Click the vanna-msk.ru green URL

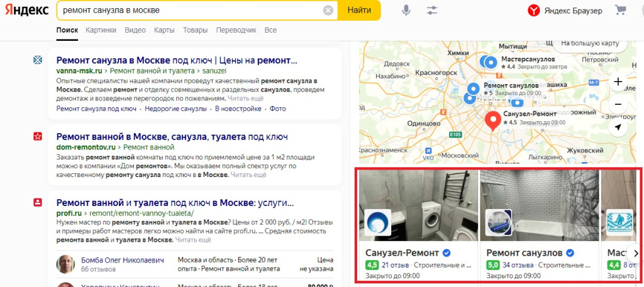[x=79, y=70]
